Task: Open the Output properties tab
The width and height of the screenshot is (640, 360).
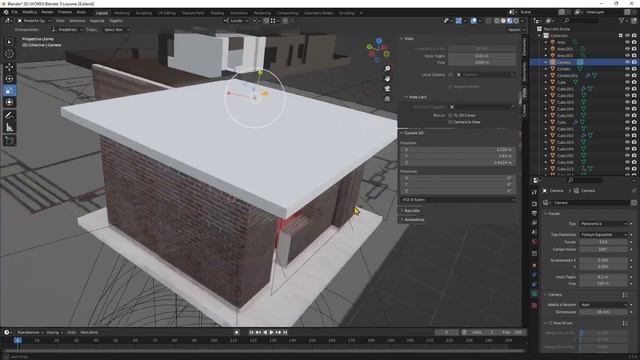Action: tap(535, 213)
